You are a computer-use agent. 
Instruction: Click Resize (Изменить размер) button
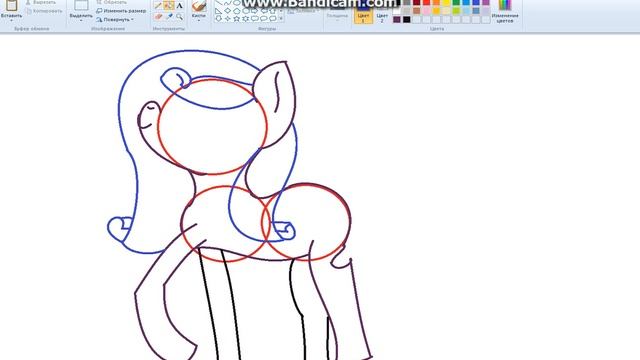click(x=121, y=11)
